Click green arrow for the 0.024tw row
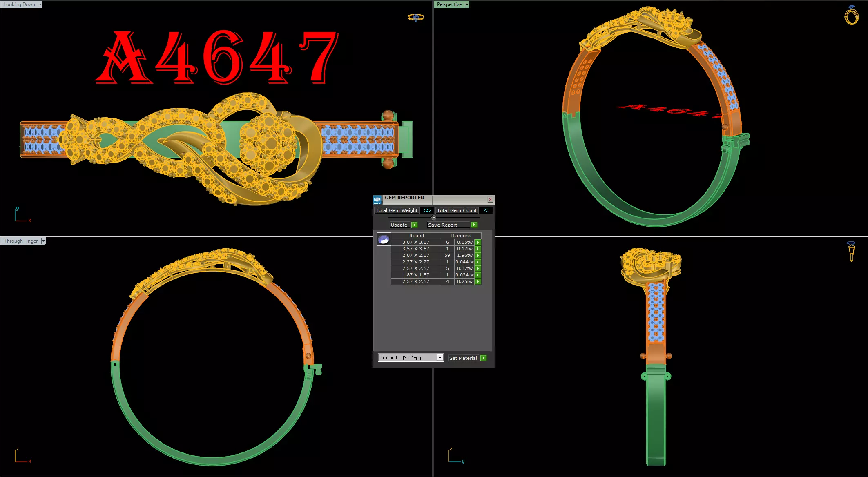868x477 pixels. coord(478,275)
